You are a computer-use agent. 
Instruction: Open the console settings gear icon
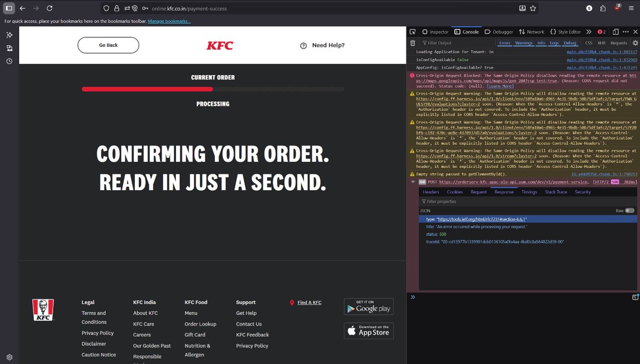point(635,43)
